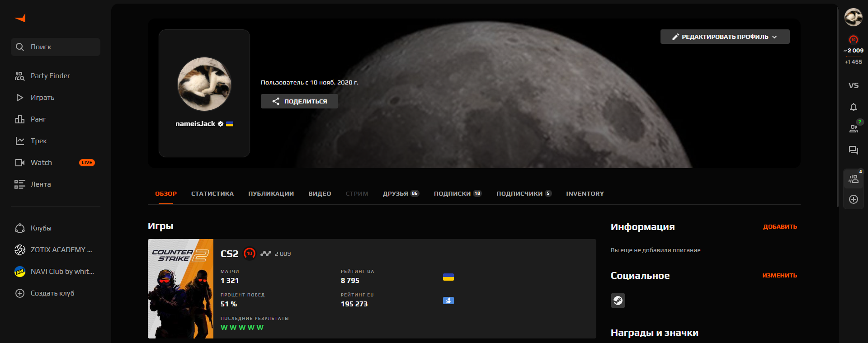Click the W W W W W recent results
Viewport: 868px width, 343px height.
[x=242, y=328]
